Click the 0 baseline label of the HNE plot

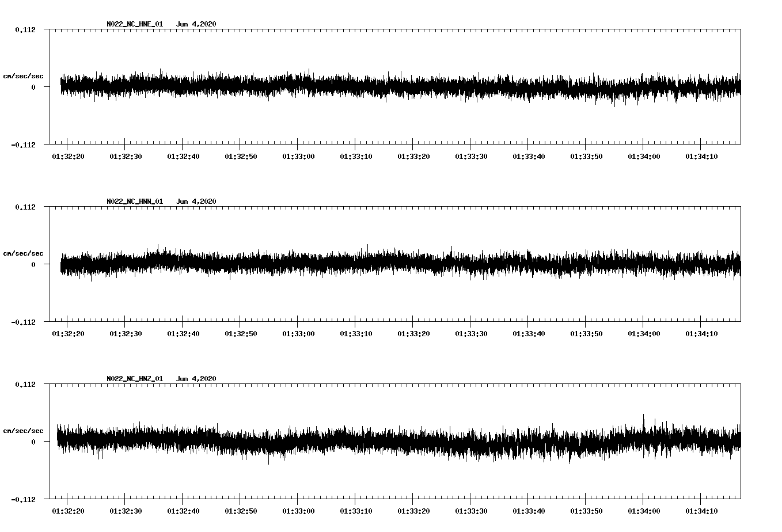[33, 88]
